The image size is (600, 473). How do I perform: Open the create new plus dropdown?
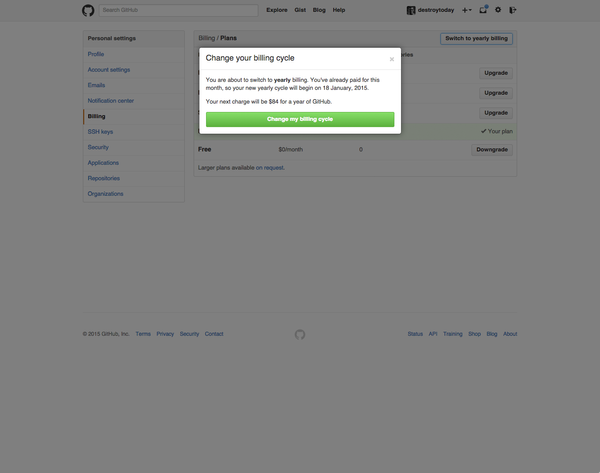pos(466,10)
